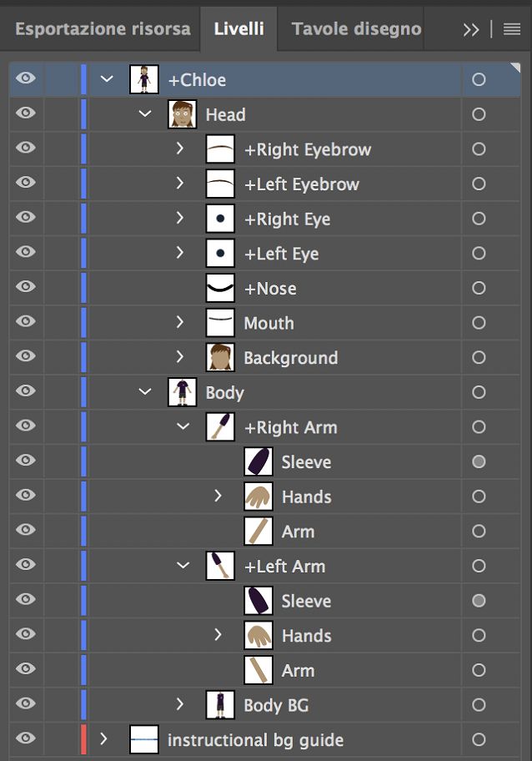The width and height of the screenshot is (532, 761).
Task: Click the +Chloe layer thumbnail
Action: 142,78
